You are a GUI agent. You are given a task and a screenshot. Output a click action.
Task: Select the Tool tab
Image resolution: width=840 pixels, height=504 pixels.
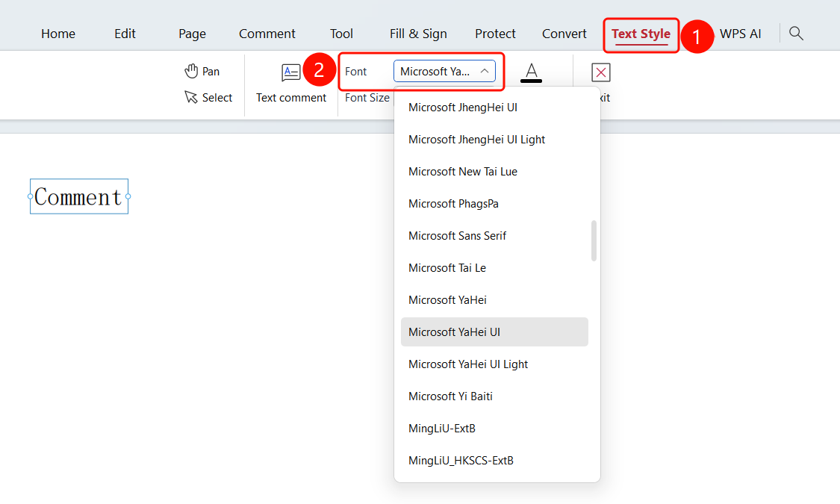pyautogui.click(x=341, y=34)
